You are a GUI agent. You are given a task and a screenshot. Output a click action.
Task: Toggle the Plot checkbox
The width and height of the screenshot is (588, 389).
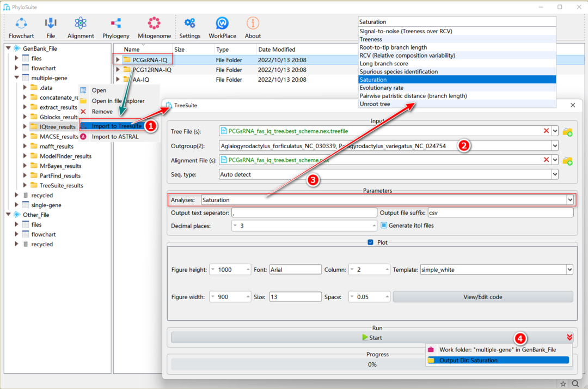(371, 242)
